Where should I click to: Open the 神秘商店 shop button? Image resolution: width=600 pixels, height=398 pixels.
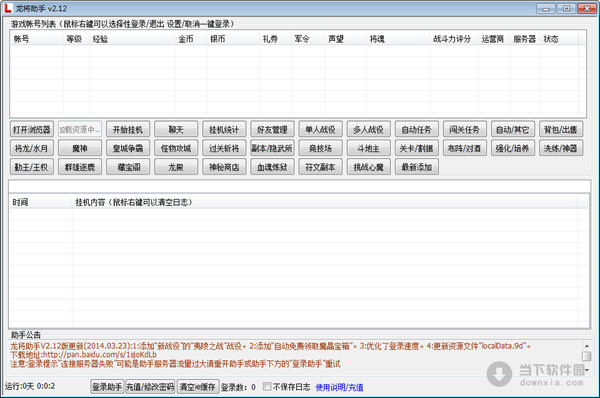point(224,167)
